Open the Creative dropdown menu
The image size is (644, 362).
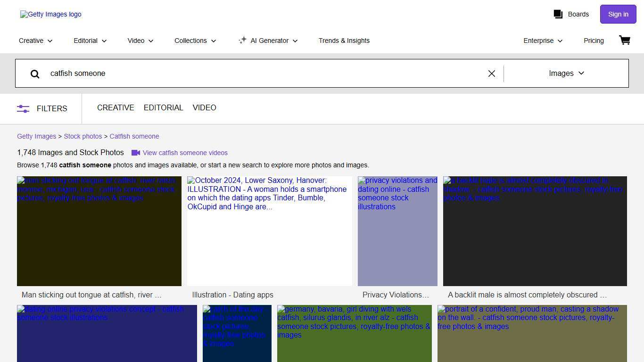[35, 41]
